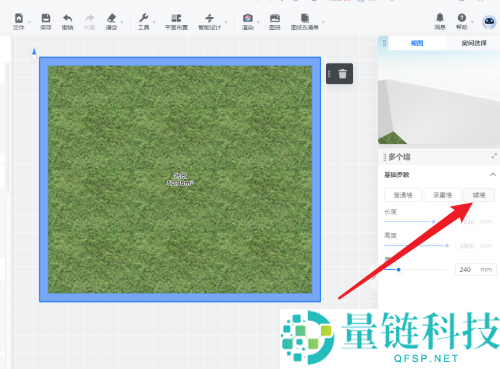Screen dimensions: 500x369
Task: Select the right blue wall of the room
Action: 316,179
